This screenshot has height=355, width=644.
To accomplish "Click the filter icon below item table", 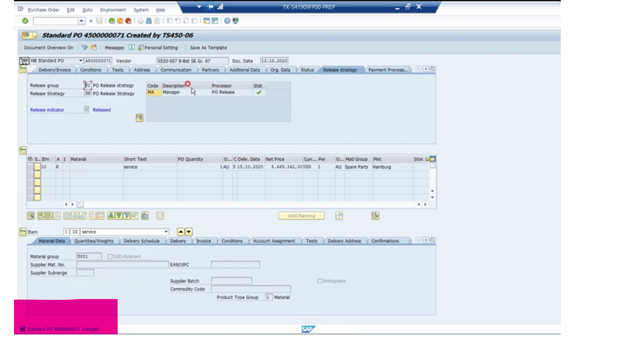I will 126,216.
